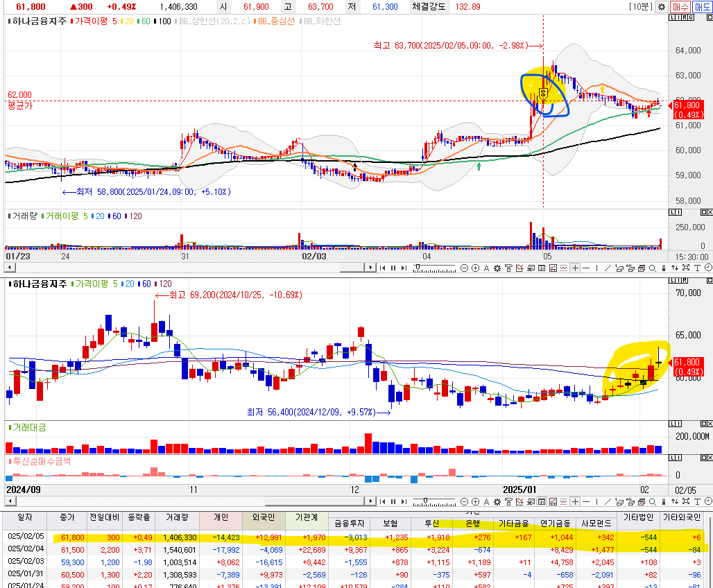Click the maximize/close box on 거래량 panel
713x588 pixels.
coord(706,212)
